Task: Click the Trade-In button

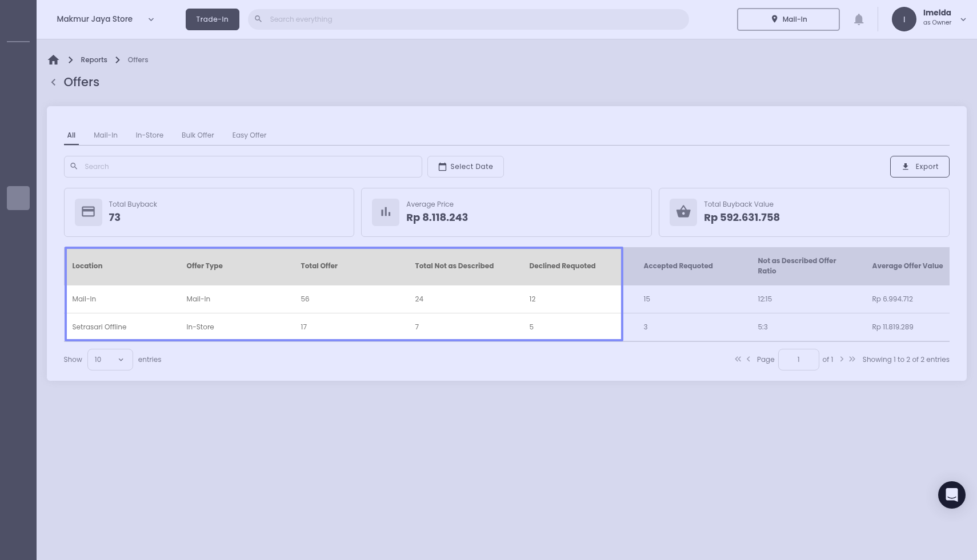Action: coord(212,19)
